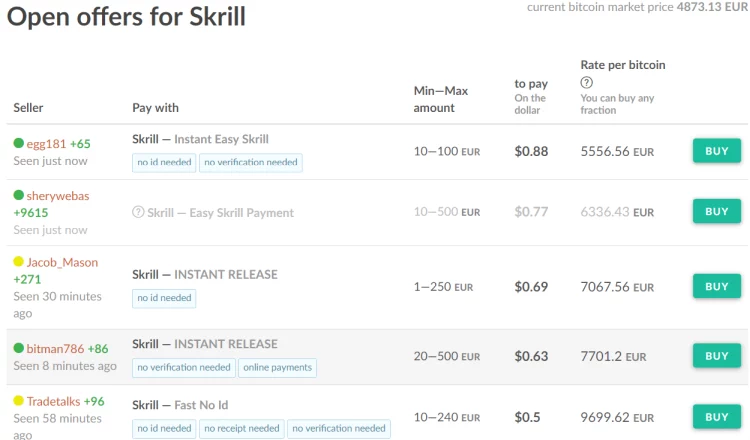Click question mark icon beside Easy Skrill Payment
The height and width of the screenshot is (440, 750).
[138, 212]
